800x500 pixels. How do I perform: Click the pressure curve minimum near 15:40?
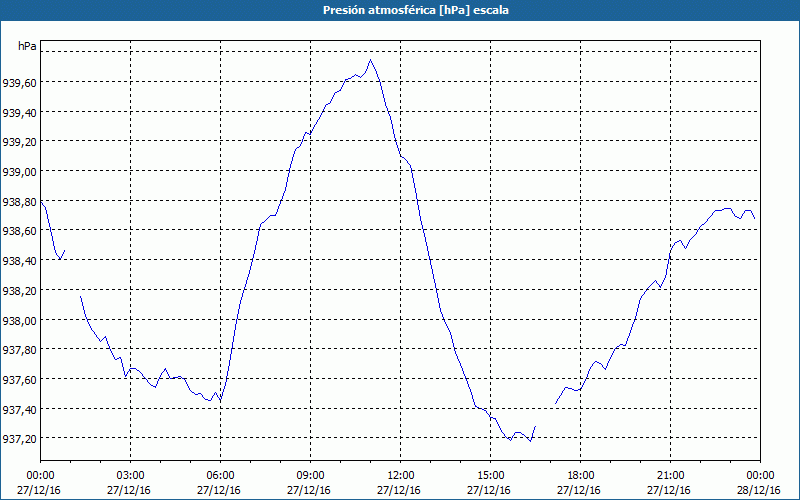(x=510, y=440)
